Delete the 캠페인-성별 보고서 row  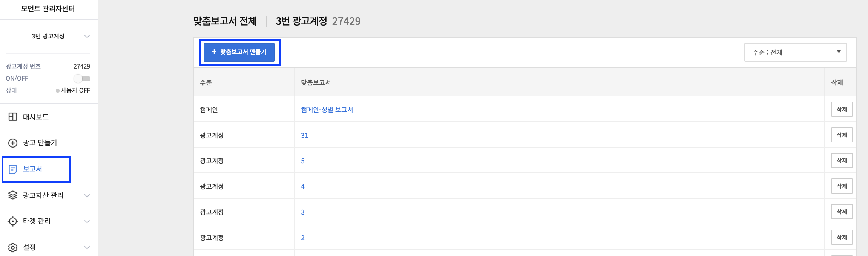(842, 109)
